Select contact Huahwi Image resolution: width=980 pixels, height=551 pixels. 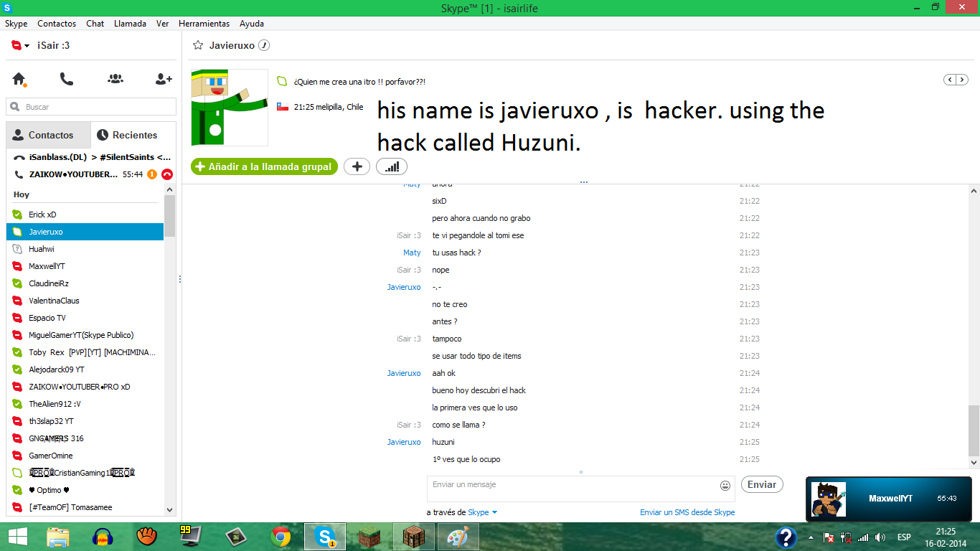[x=85, y=249]
